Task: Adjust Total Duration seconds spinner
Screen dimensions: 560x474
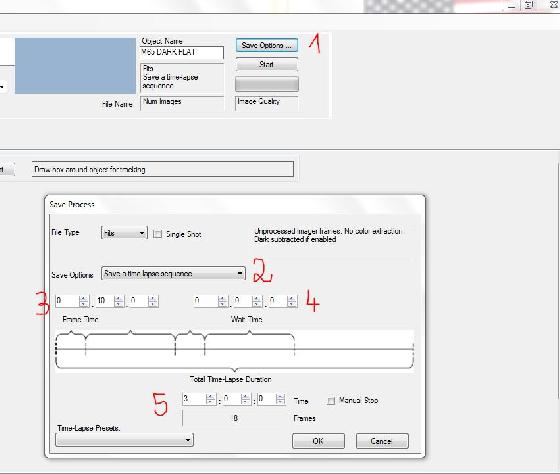Action: tap(271, 399)
